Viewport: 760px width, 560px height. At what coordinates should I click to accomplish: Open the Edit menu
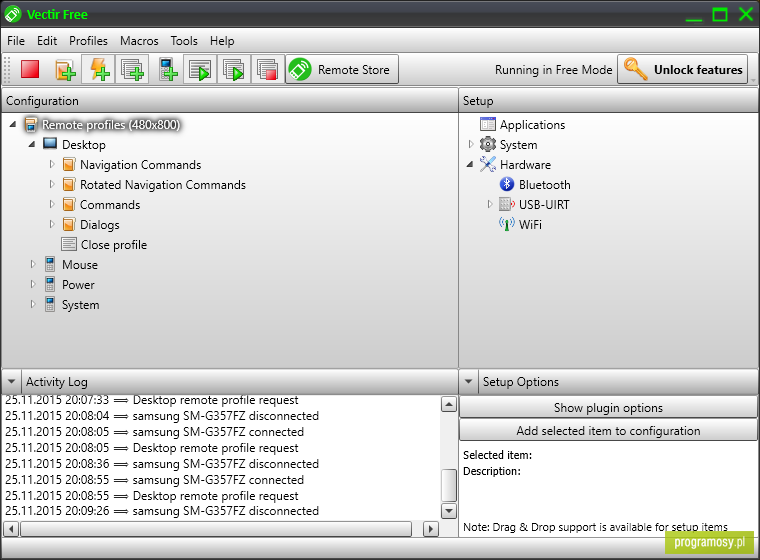pyautogui.click(x=47, y=41)
